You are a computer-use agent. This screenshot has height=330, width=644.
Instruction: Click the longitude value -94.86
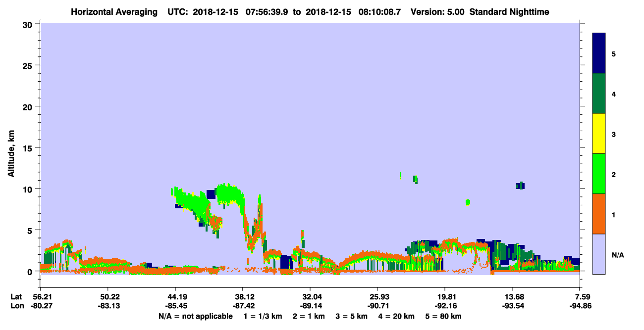tap(580, 306)
